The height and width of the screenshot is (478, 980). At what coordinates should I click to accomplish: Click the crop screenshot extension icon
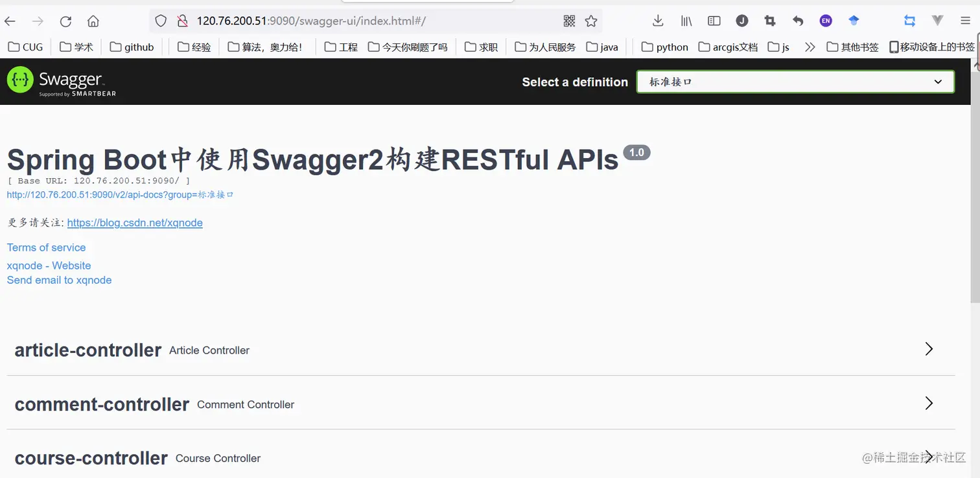click(770, 21)
